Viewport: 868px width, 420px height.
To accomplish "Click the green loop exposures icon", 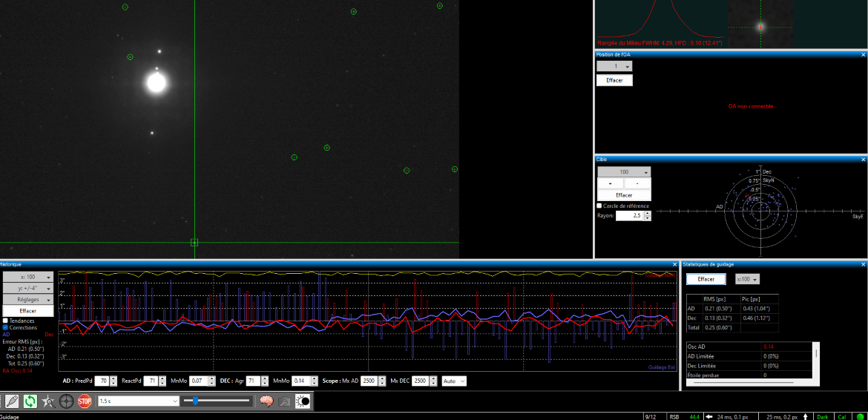I will click(x=30, y=401).
